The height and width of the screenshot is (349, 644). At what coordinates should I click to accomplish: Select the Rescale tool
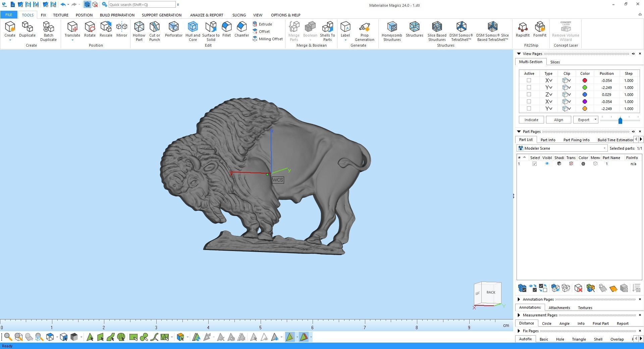106,30
